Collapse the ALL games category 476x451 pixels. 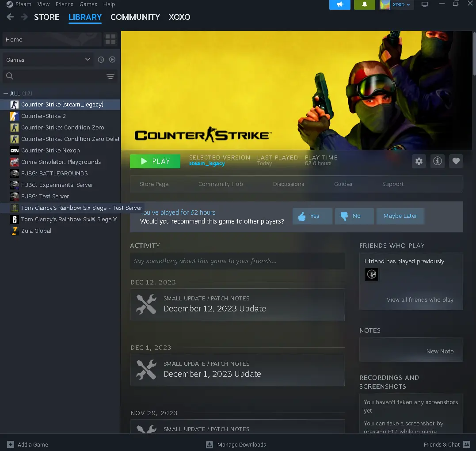click(6, 94)
